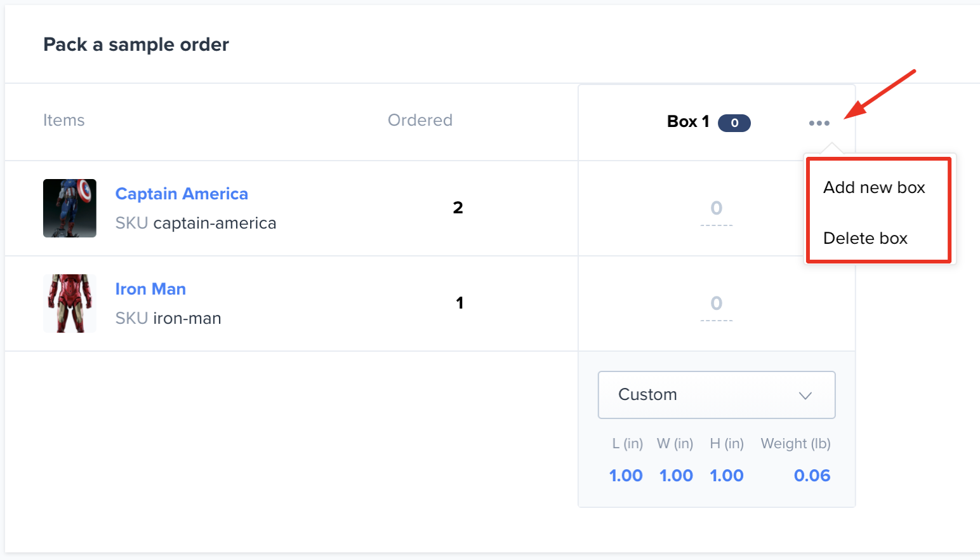Viewport: 980px width, 560px height.
Task: Edit the box width value 1.00
Action: (x=676, y=476)
